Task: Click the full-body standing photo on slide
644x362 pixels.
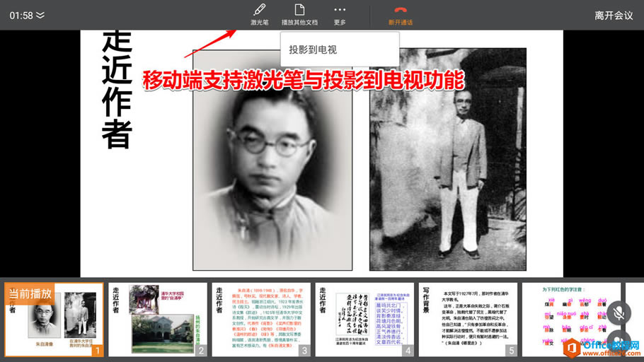Action: point(447,159)
